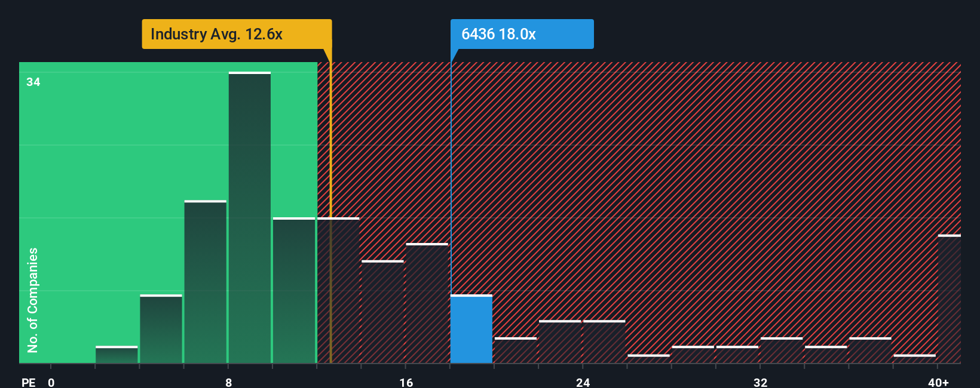Screen dimensions: 980x388
Task: Click the bar between PE 14 and 16
Action: (383, 312)
